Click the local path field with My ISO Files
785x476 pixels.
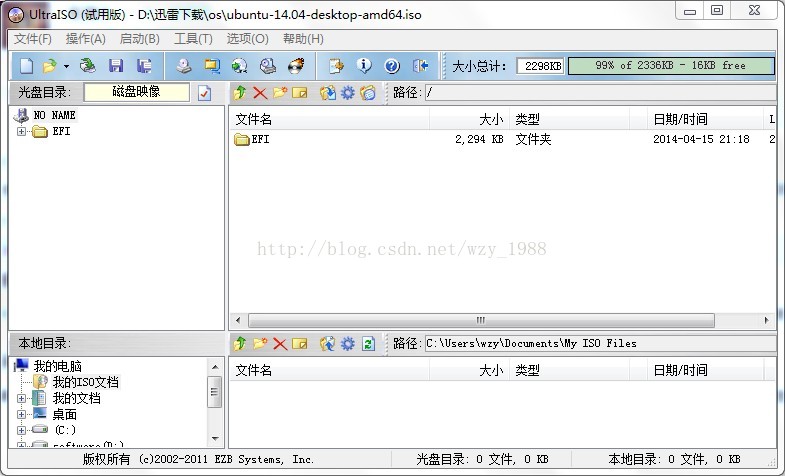[600, 343]
